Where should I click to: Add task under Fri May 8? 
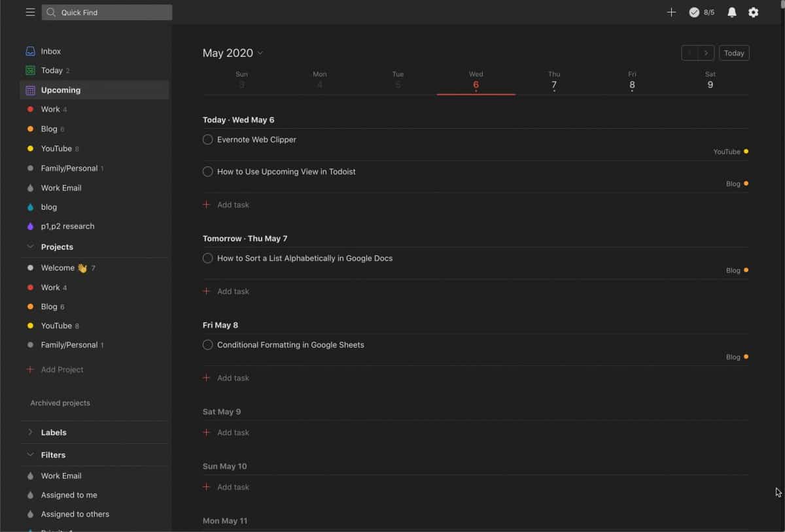tap(226, 378)
